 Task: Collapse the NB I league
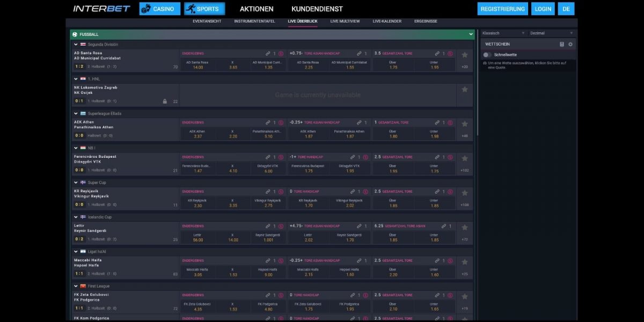[x=75, y=148]
